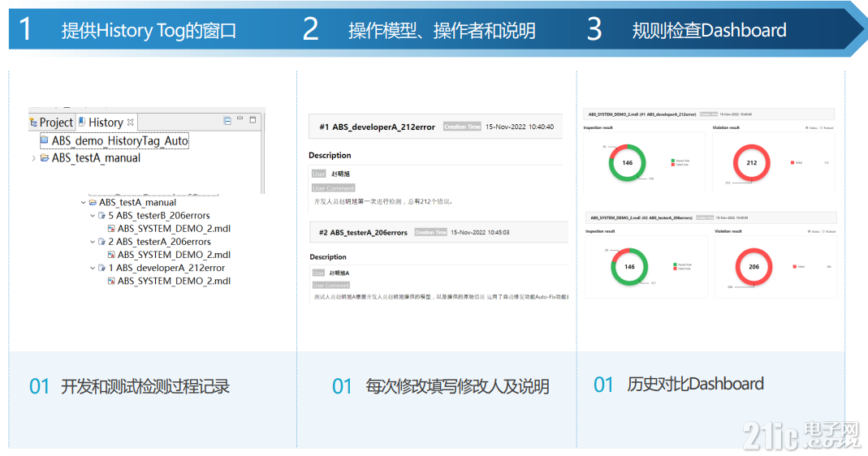The image size is (868, 456).
Task: Click the 146 donut in #2 dashboard
Action: point(629,267)
